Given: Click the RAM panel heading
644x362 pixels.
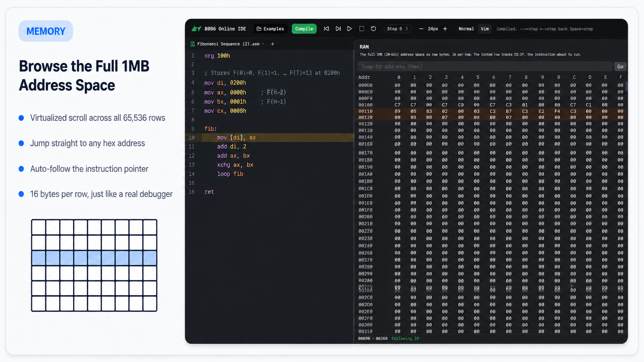Looking at the screenshot, I should coord(364,47).
